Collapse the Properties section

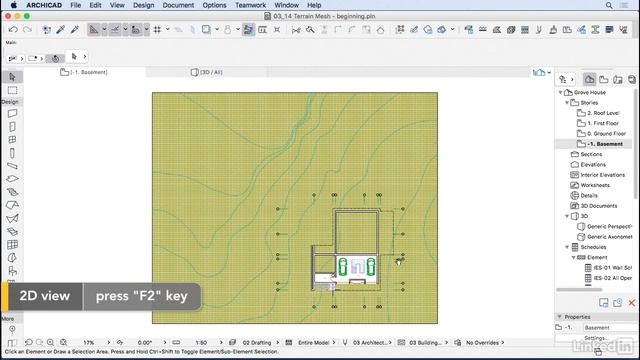click(560, 317)
